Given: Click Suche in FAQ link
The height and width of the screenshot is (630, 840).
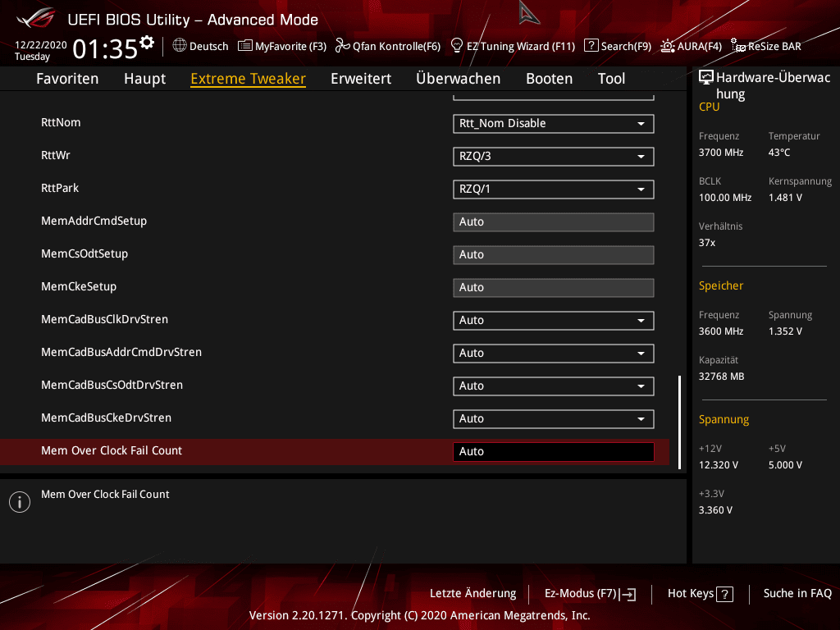Looking at the screenshot, I should point(797,594).
